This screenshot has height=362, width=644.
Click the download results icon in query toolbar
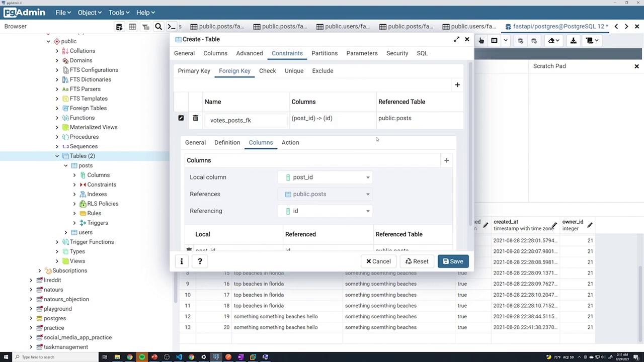pos(573,41)
